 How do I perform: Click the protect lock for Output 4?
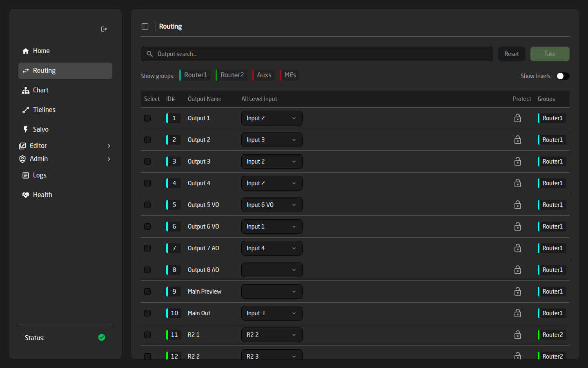518,183
